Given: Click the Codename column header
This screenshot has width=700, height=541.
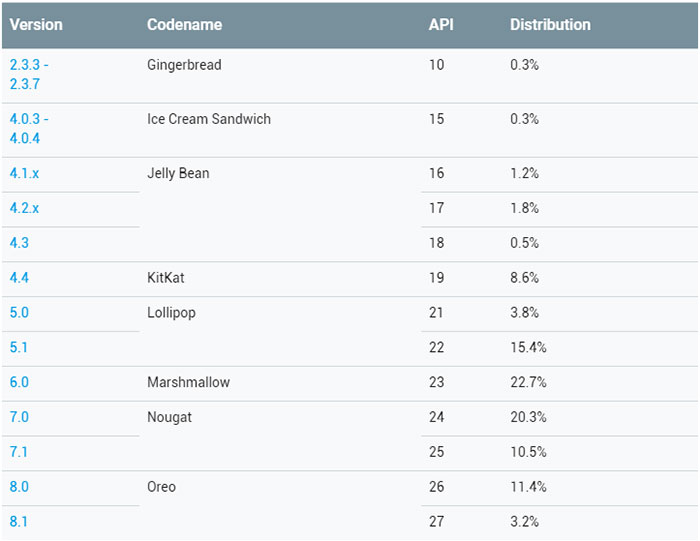Looking at the screenshot, I should [184, 24].
